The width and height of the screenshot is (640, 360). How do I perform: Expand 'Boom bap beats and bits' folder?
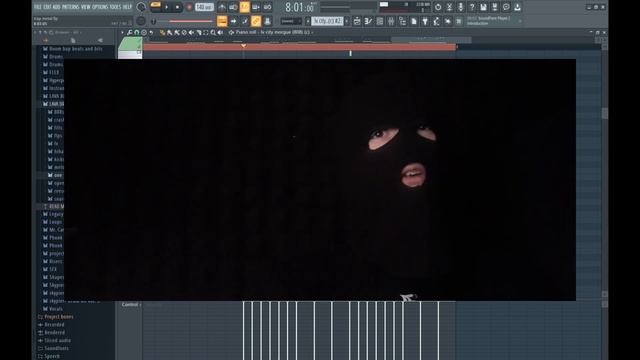[x=73, y=49]
